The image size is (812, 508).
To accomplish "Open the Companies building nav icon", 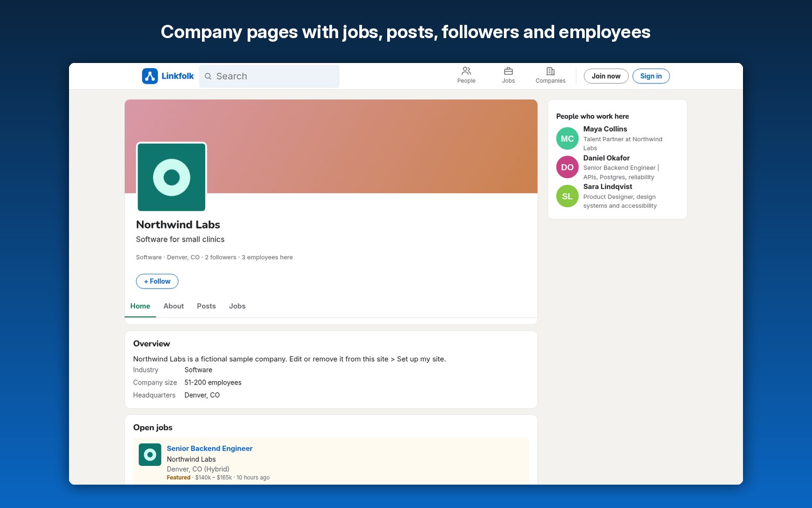I will pyautogui.click(x=551, y=71).
